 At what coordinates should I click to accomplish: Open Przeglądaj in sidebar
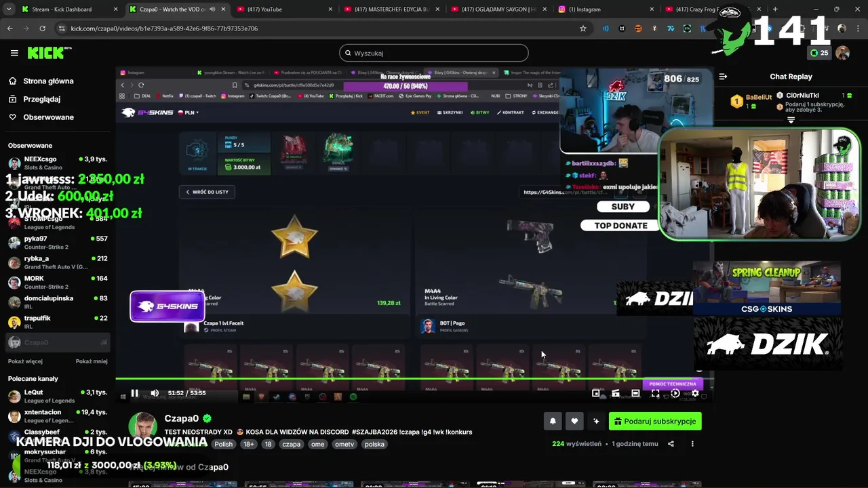(x=41, y=99)
